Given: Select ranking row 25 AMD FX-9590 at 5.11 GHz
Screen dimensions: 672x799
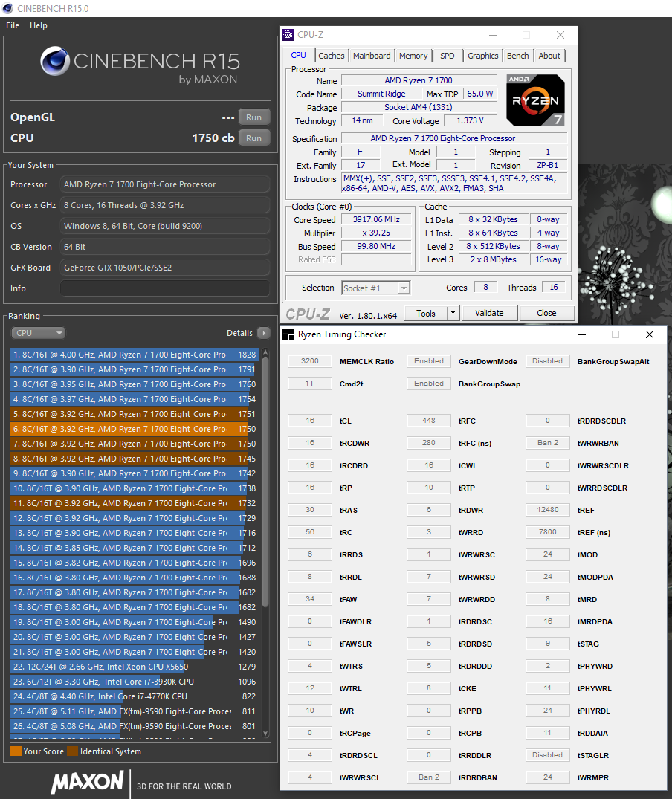Looking at the screenshot, I should tap(135, 711).
